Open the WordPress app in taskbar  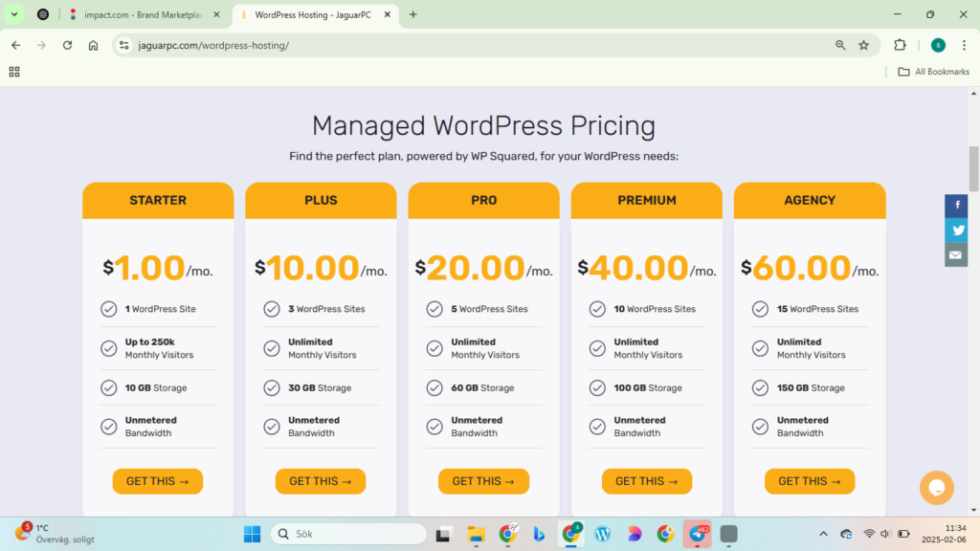[x=603, y=534]
